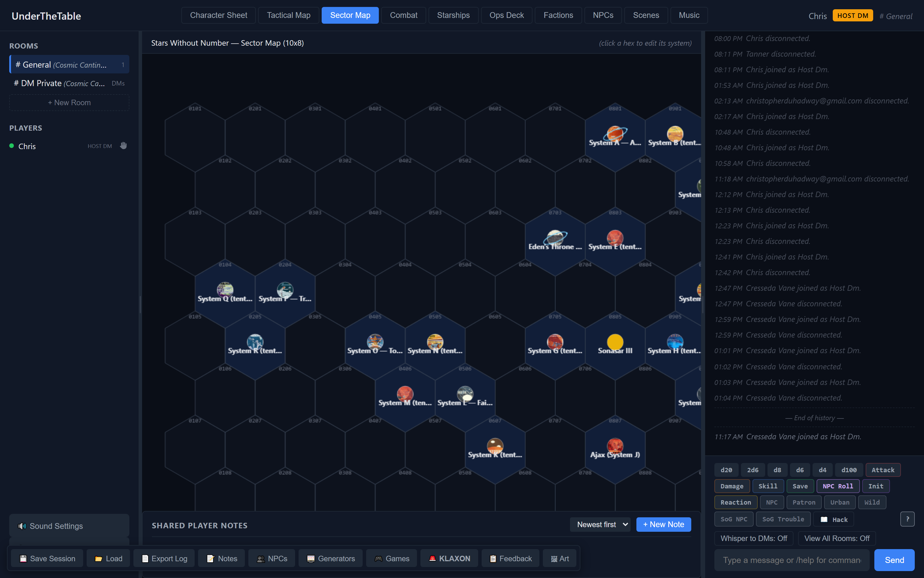Open the Starships tab

point(453,15)
